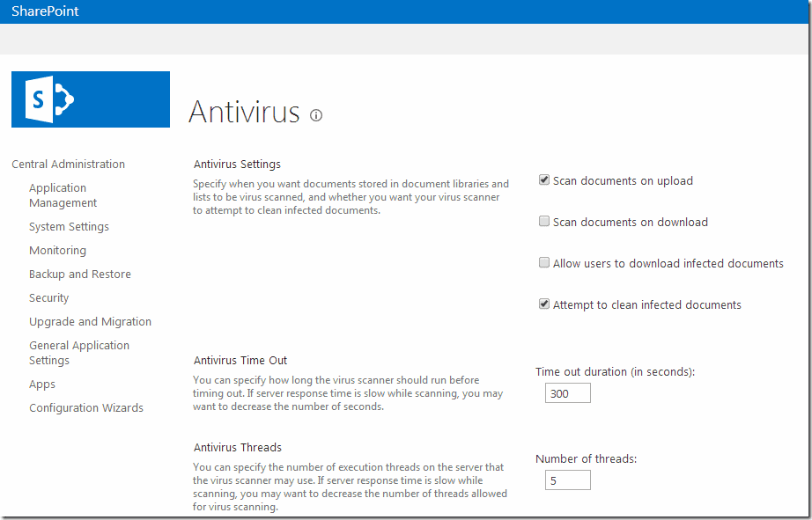Uncheck Scan documents on upload
The height and width of the screenshot is (520, 812).
tap(544, 180)
